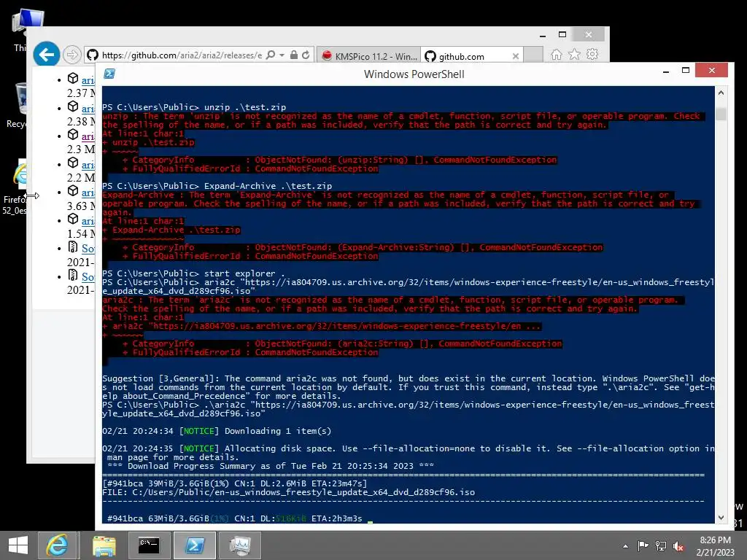Screen dimensions: 747x560
Task: Click the first Source code archive link
Action: [x=88, y=249]
